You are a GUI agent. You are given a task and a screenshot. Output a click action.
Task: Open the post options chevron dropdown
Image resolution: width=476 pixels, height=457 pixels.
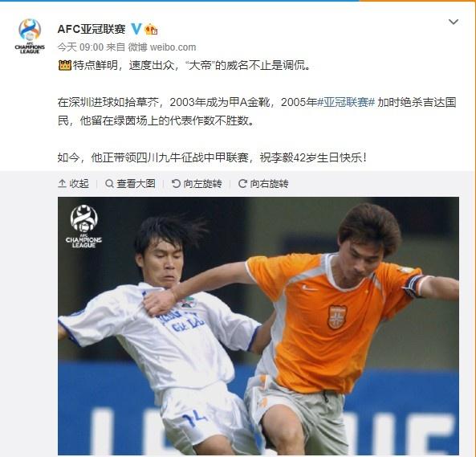[x=454, y=22]
